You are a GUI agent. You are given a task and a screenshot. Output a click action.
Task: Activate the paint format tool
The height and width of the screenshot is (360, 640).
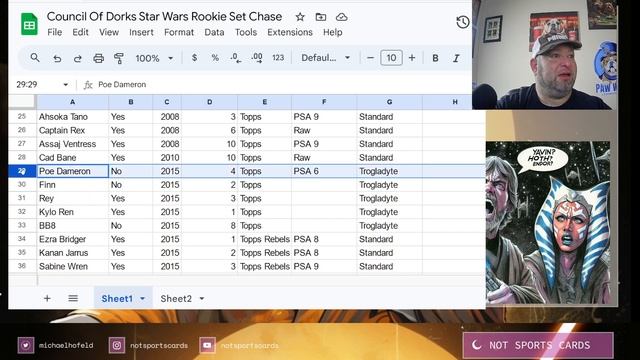119,58
